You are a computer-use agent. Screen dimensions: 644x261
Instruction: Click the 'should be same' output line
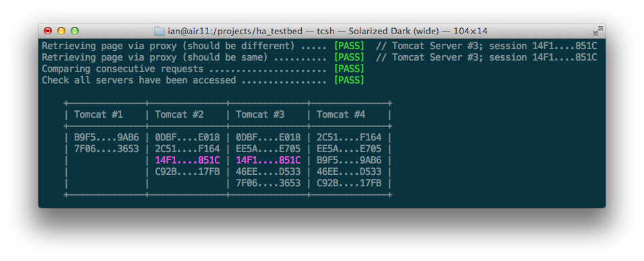click(x=319, y=57)
